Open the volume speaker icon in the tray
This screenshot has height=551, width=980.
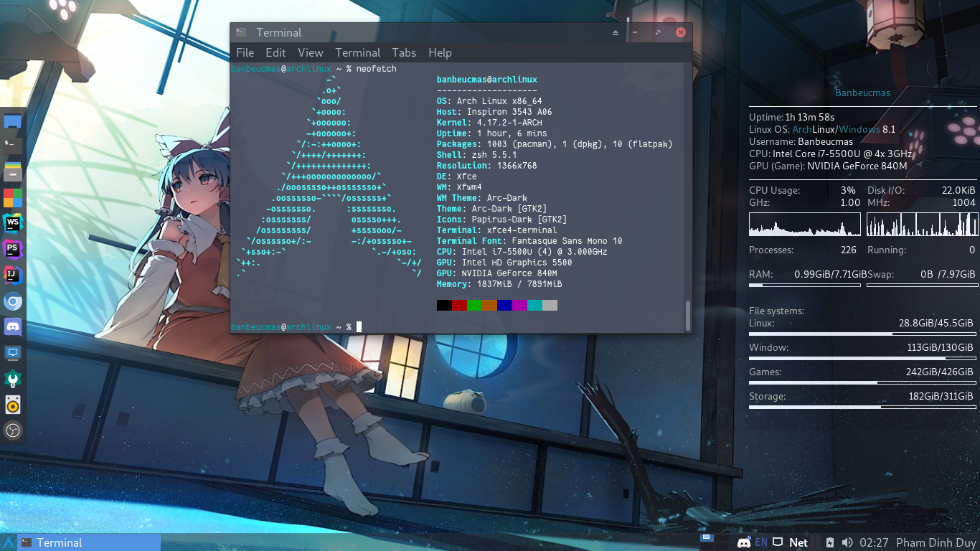click(847, 542)
